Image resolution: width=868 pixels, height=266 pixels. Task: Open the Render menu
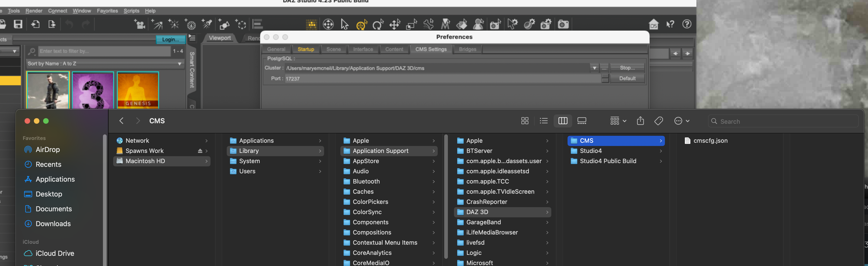[x=34, y=11]
